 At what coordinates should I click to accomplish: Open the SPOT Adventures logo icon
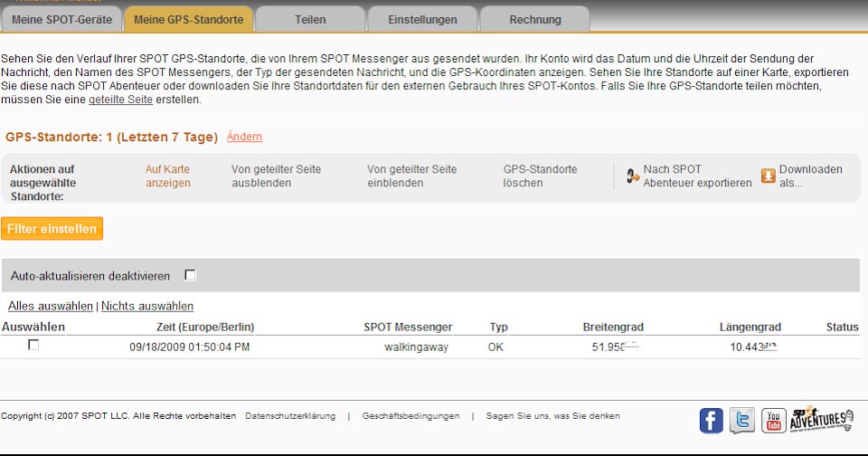[821, 420]
